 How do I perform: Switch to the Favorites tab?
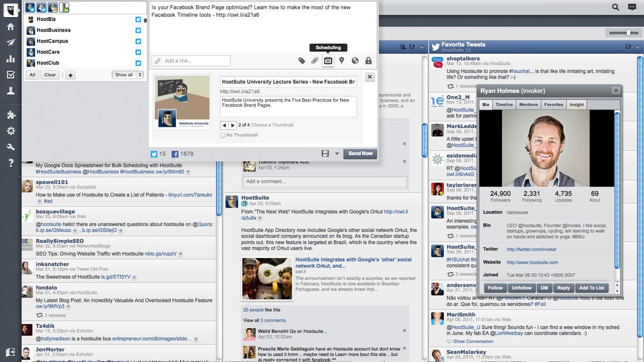click(553, 105)
